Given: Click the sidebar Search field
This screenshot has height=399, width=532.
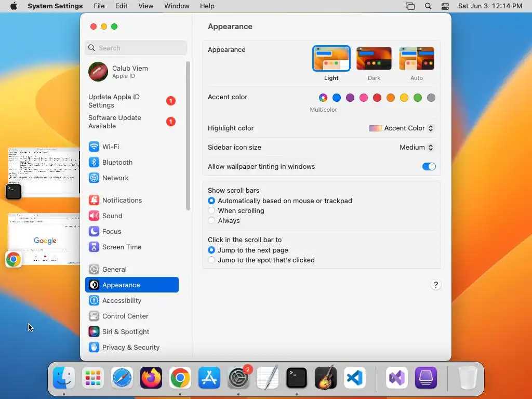Looking at the screenshot, I should [x=136, y=48].
